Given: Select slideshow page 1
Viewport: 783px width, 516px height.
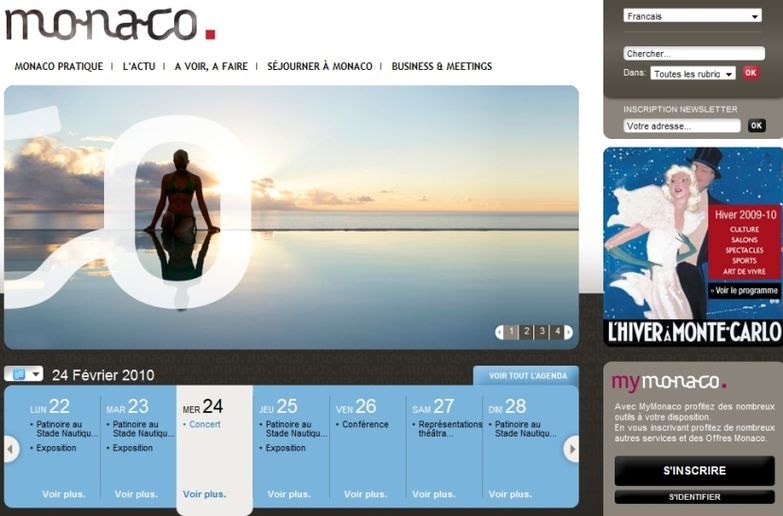Looking at the screenshot, I should click(x=511, y=332).
